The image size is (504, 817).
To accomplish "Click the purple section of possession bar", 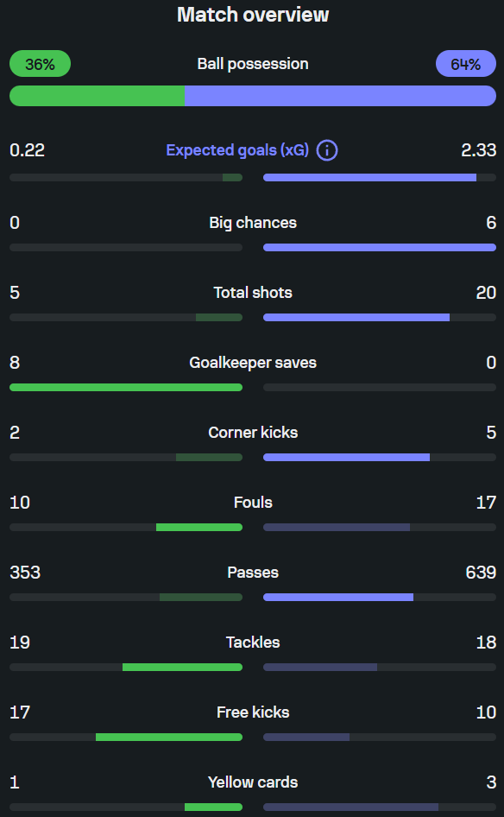I will click(341, 97).
